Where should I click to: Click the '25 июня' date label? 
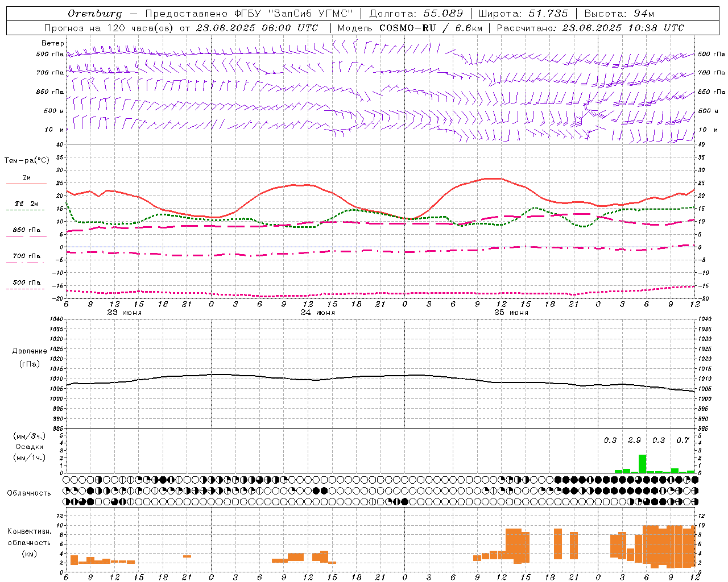coord(511,312)
